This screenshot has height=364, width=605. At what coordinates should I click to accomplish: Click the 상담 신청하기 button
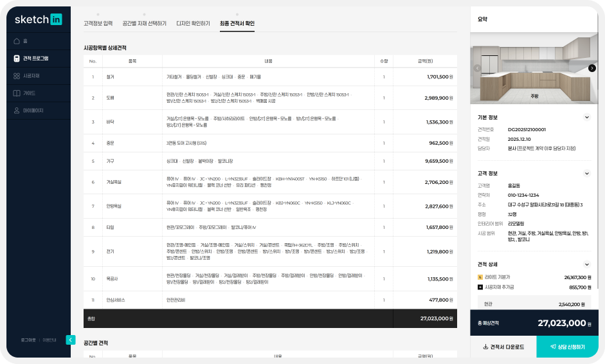point(567,347)
